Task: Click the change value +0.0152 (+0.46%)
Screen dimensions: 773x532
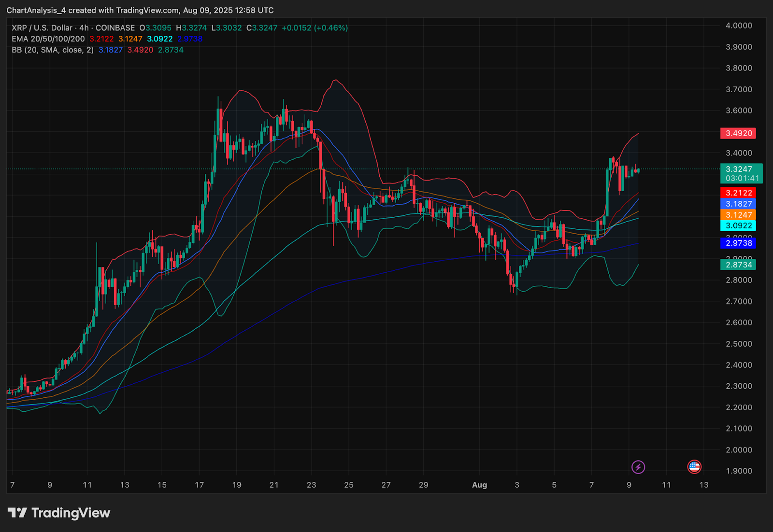Action: 315,28
